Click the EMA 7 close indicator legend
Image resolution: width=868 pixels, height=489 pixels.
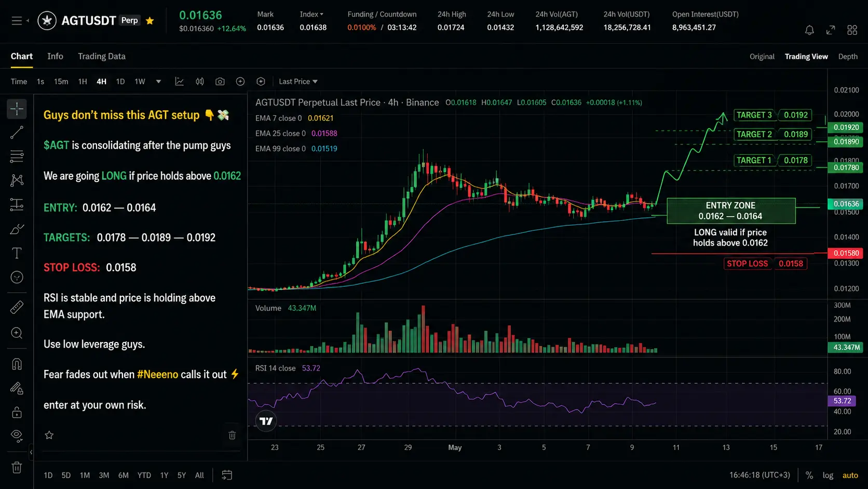click(294, 118)
